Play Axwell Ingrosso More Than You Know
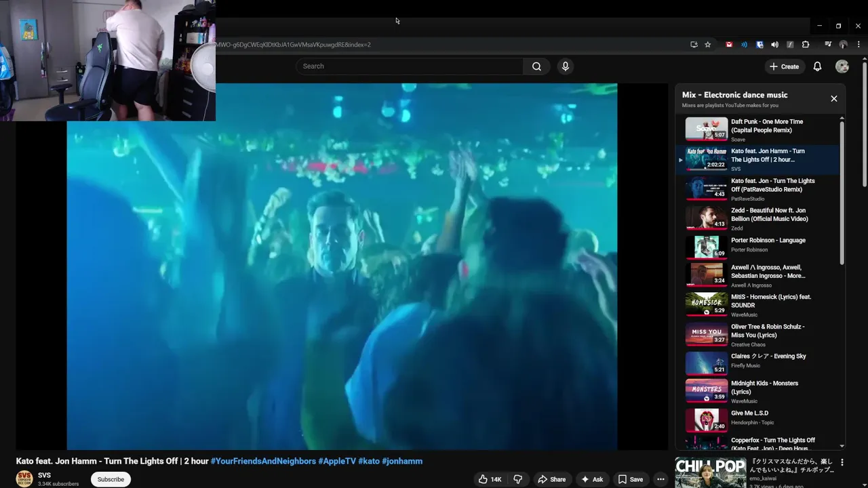Screen dimensions: 868x488 [758, 275]
